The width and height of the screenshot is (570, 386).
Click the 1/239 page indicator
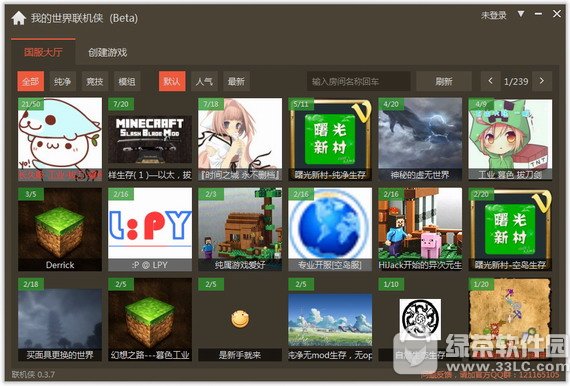click(516, 81)
